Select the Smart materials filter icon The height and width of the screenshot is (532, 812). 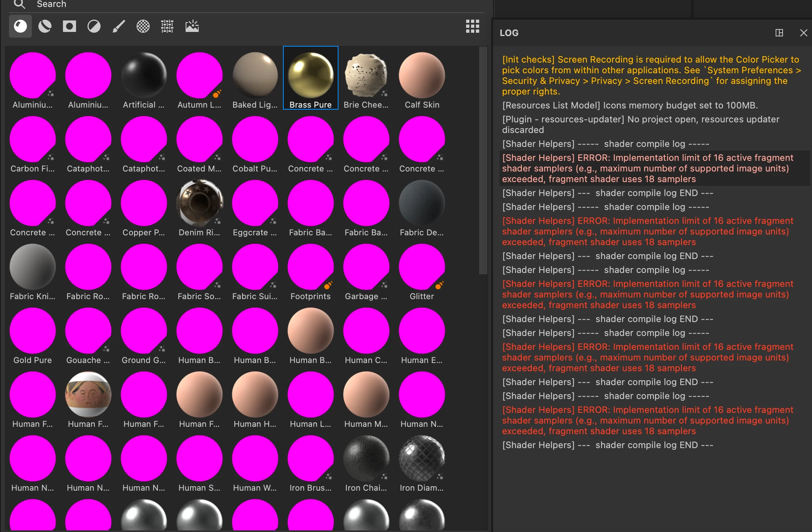pos(45,27)
